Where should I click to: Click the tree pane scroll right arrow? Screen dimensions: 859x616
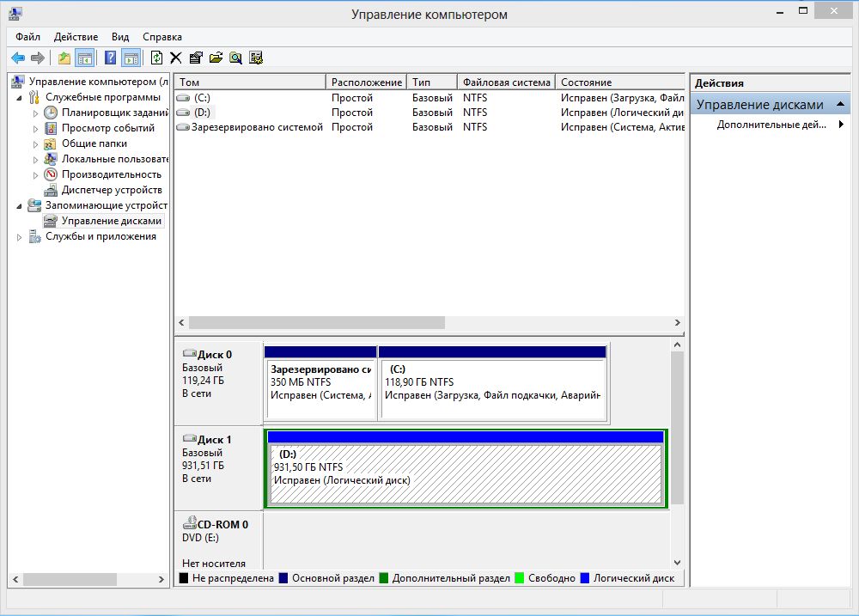coord(161,579)
